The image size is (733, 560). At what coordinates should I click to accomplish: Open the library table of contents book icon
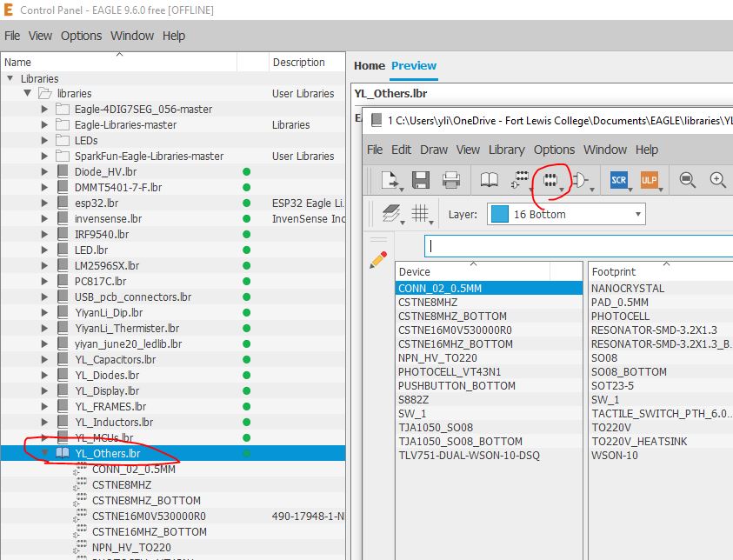489,180
